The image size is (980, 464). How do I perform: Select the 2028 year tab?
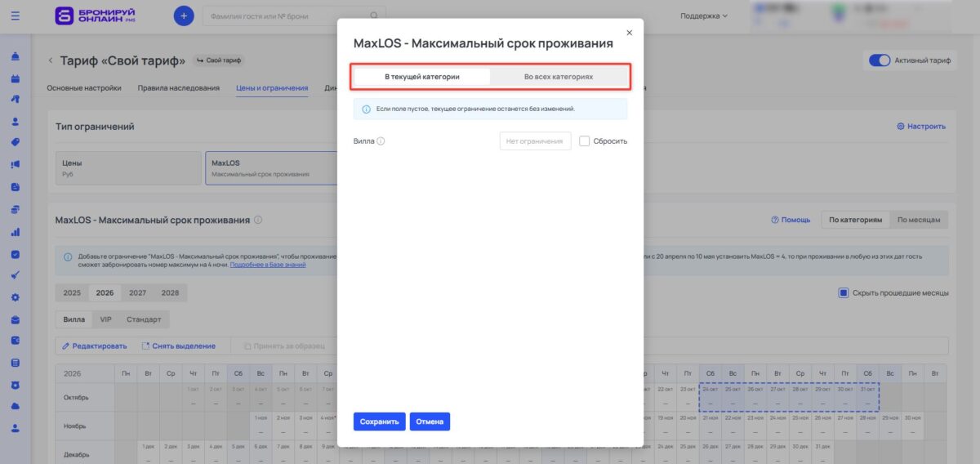pos(170,292)
